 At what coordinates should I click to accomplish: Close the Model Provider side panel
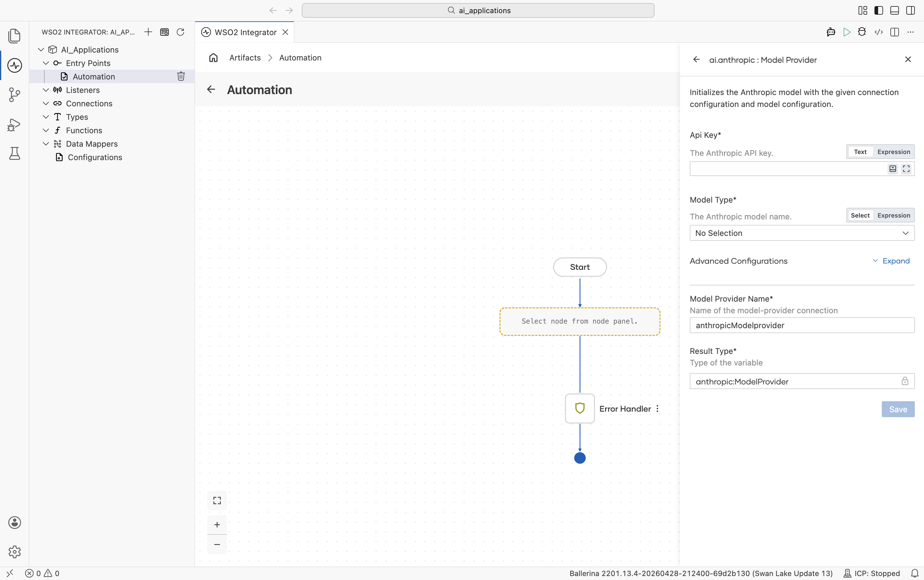908,60
